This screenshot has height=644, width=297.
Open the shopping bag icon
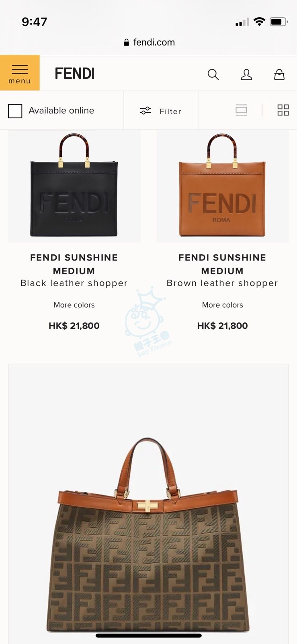(279, 74)
